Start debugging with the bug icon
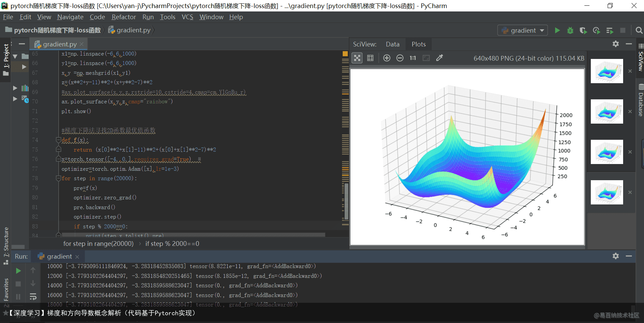The height and width of the screenshot is (323, 644). pos(570,30)
